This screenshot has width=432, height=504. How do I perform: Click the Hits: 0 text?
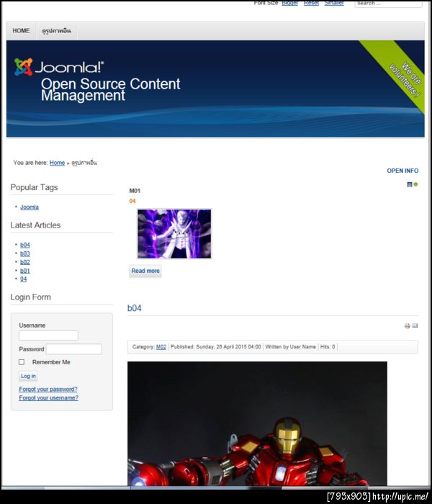(328, 347)
